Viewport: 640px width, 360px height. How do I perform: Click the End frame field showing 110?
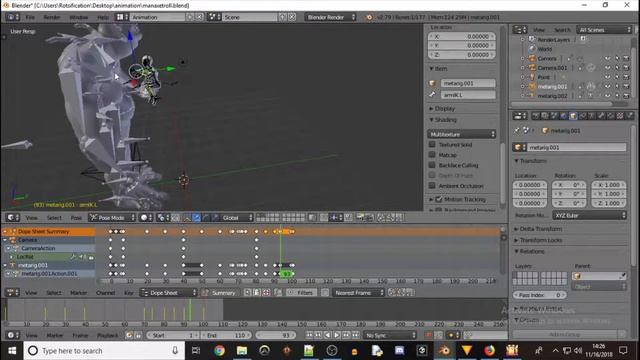[227, 336]
